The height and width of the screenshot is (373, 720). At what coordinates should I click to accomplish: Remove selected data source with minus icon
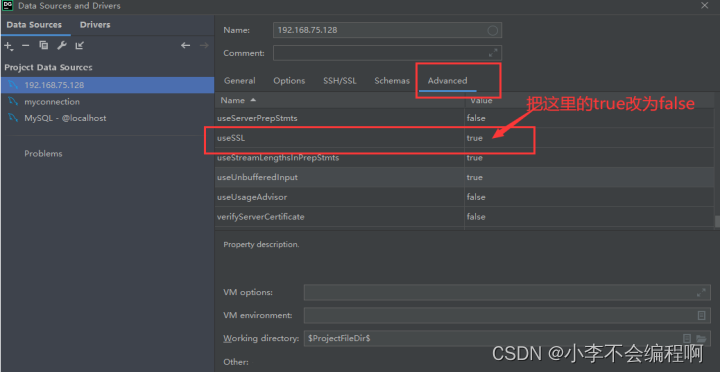(x=26, y=45)
